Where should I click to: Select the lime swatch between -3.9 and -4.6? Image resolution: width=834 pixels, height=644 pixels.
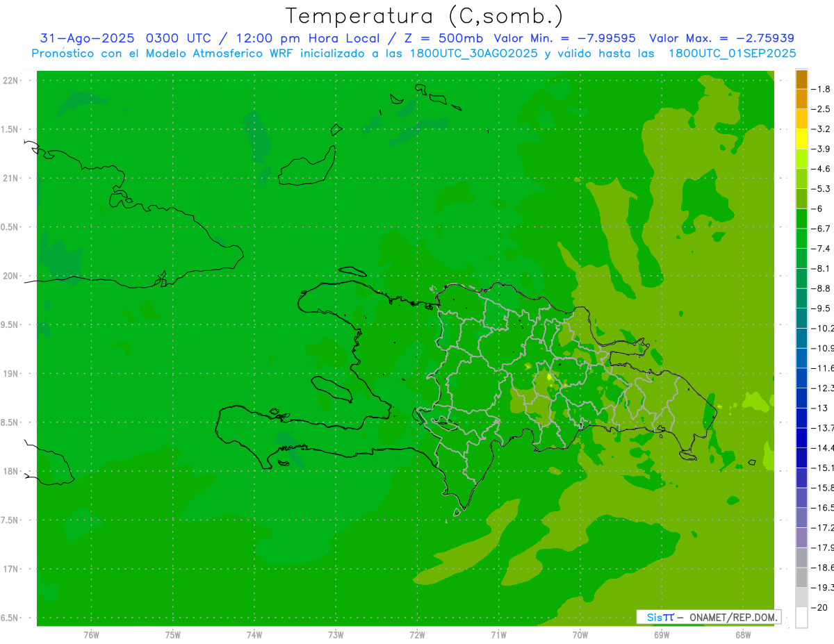801,159
